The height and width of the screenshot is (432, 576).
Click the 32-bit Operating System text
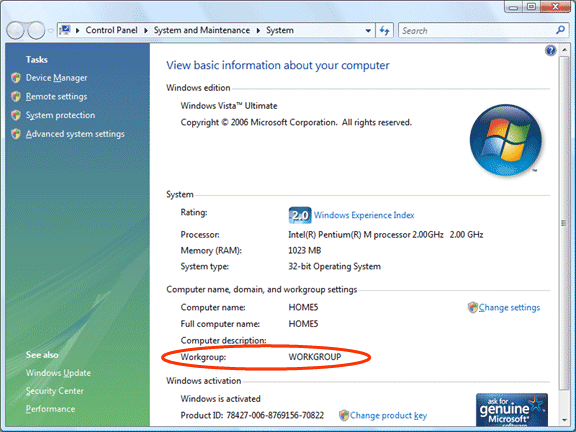pos(334,267)
